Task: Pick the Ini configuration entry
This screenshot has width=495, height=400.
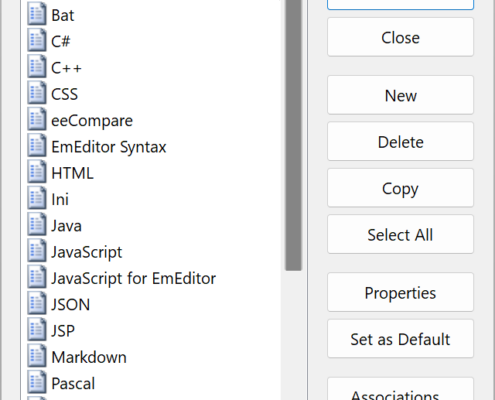Action: click(x=60, y=200)
